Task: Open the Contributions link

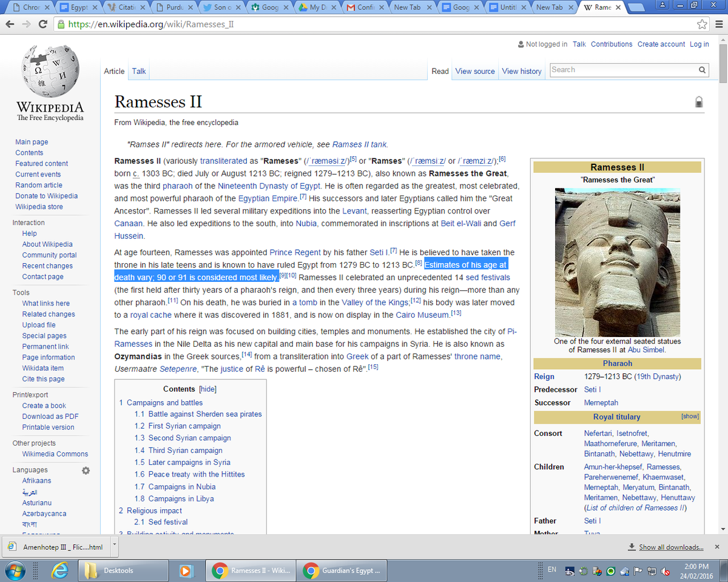Action: pyautogui.click(x=612, y=44)
